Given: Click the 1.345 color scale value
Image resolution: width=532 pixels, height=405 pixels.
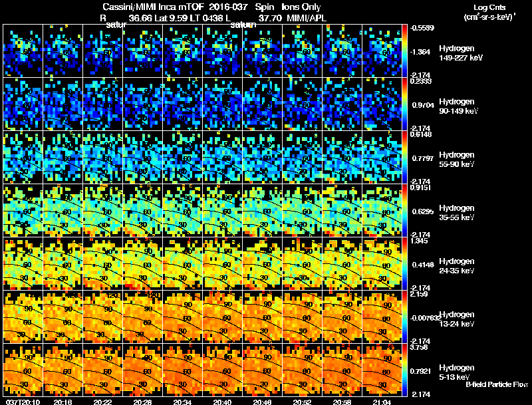Looking at the screenshot, I should [x=419, y=241].
